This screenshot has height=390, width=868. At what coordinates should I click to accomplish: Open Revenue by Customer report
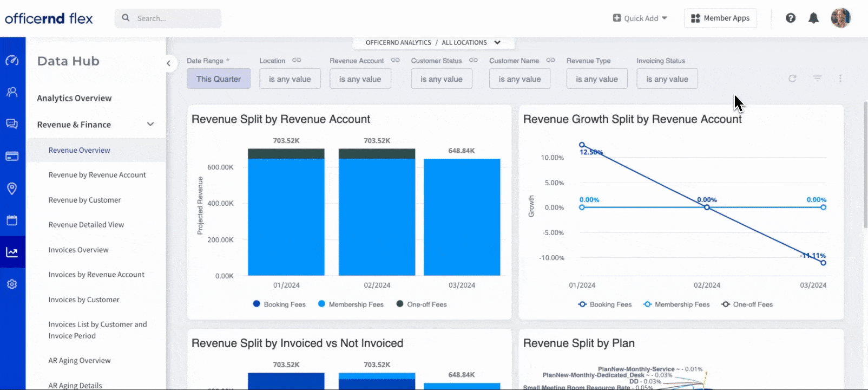click(x=84, y=200)
